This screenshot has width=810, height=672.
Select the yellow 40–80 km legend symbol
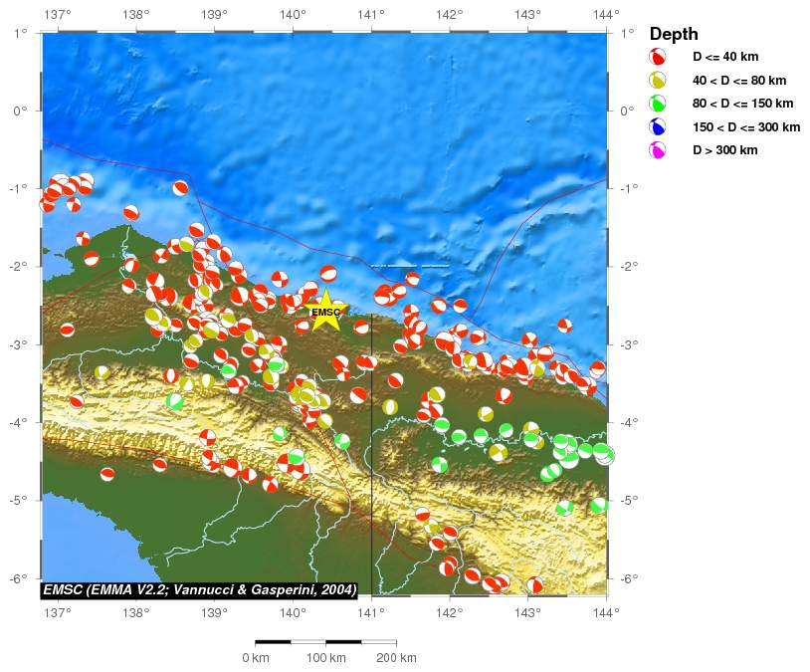658,81
